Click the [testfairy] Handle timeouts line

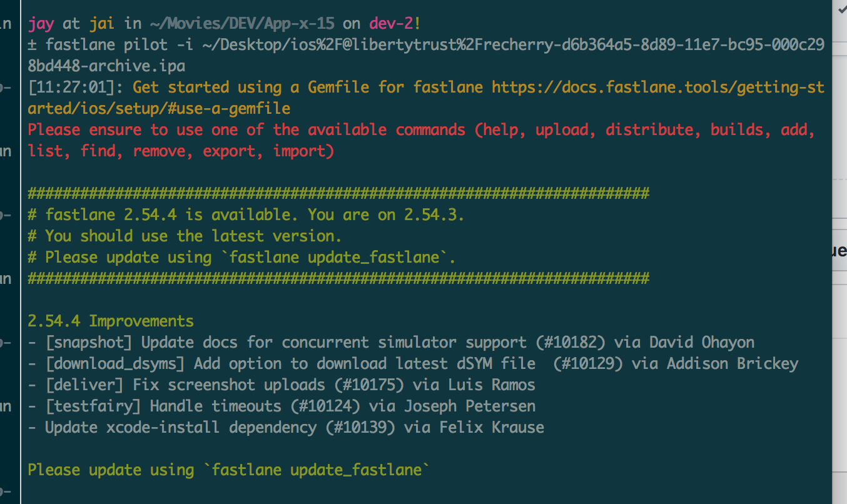point(281,406)
